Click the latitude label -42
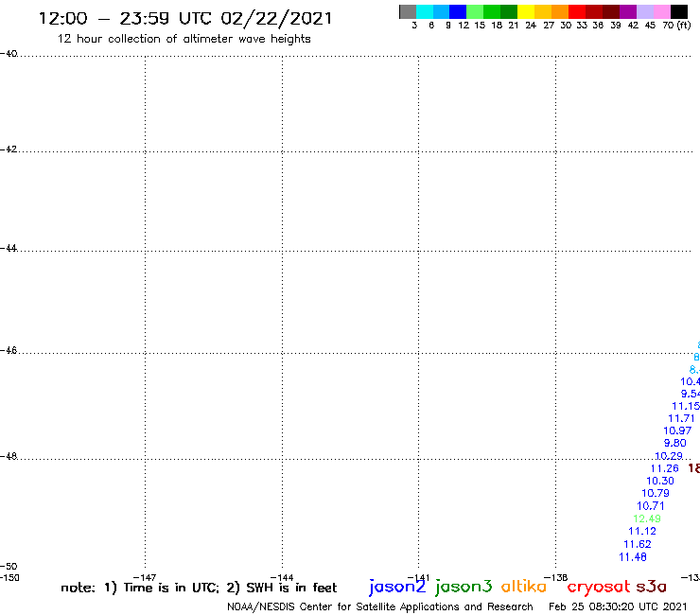The width and height of the screenshot is (700, 615). (9, 149)
